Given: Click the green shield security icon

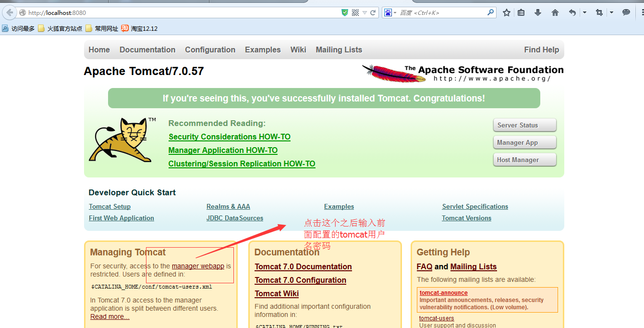Looking at the screenshot, I should pos(345,13).
